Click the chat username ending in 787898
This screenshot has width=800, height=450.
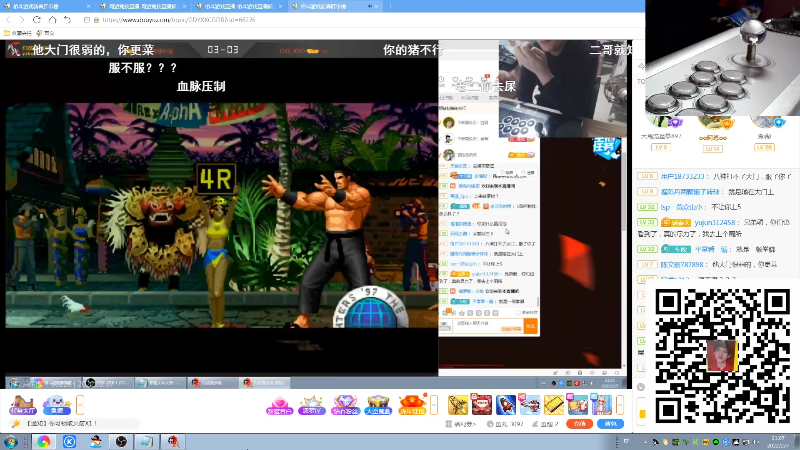682,264
